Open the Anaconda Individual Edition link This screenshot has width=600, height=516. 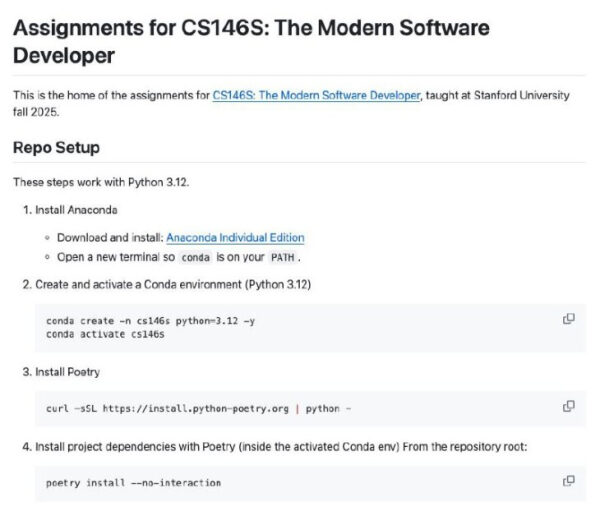235,238
